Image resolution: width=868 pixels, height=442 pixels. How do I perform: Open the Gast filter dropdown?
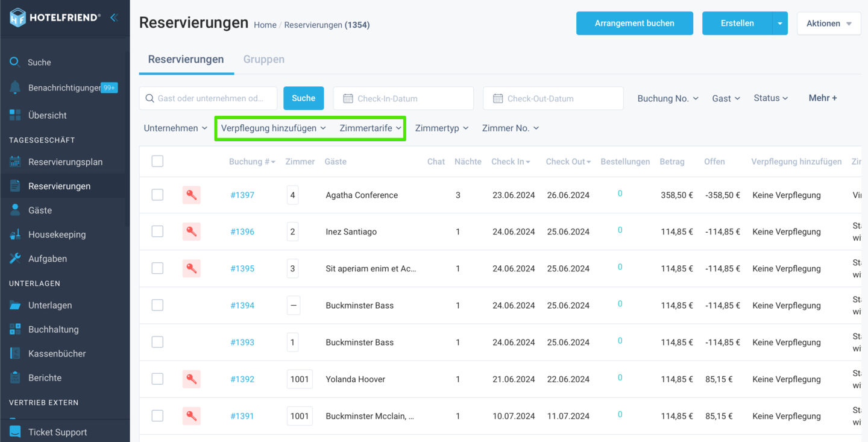tap(726, 98)
